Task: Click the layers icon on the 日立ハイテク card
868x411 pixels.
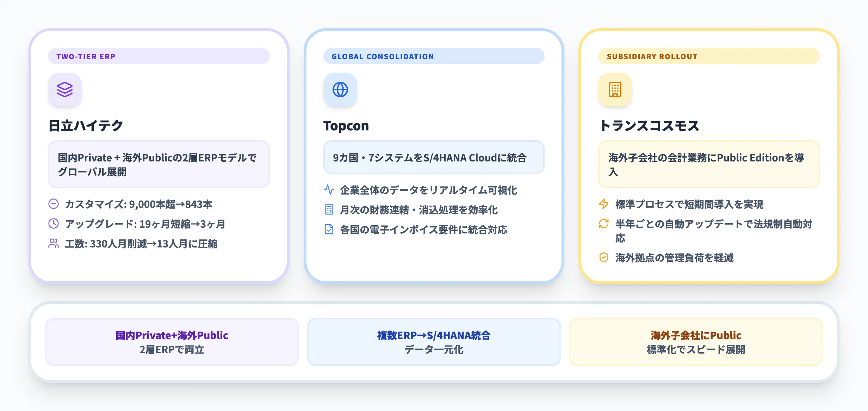Action: tap(65, 90)
